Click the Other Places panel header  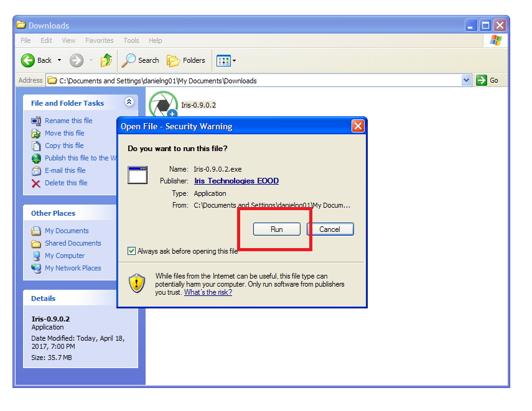pos(70,213)
